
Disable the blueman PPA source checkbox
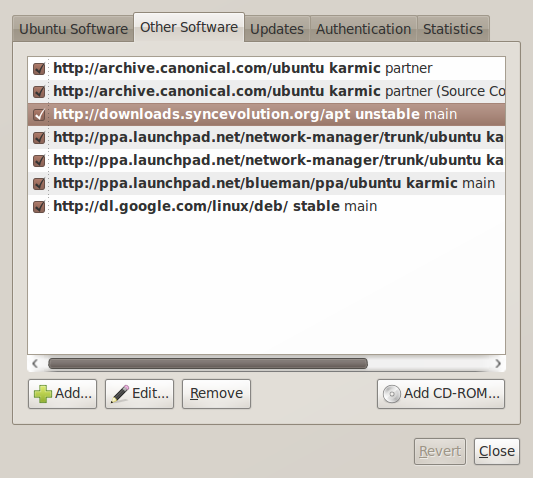[x=39, y=184]
